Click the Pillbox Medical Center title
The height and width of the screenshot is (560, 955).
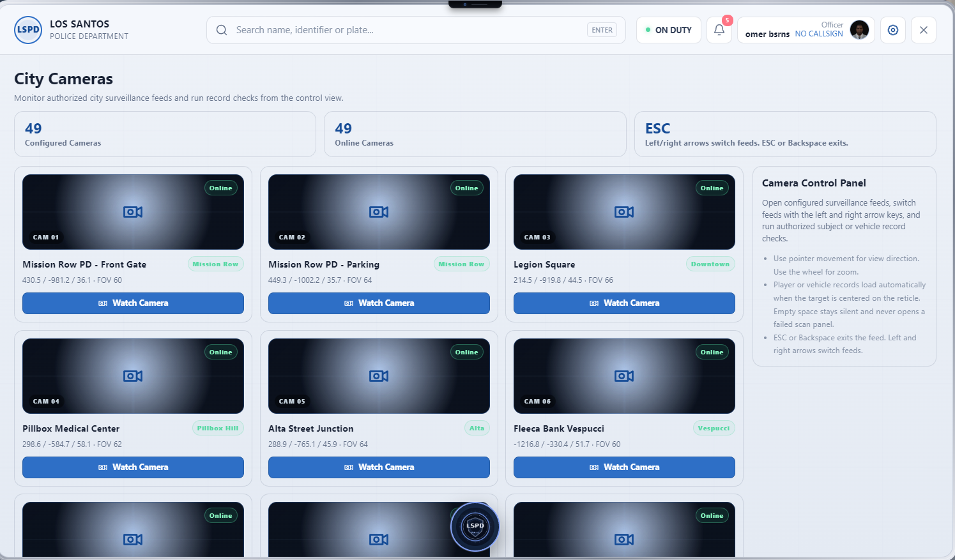tap(71, 428)
